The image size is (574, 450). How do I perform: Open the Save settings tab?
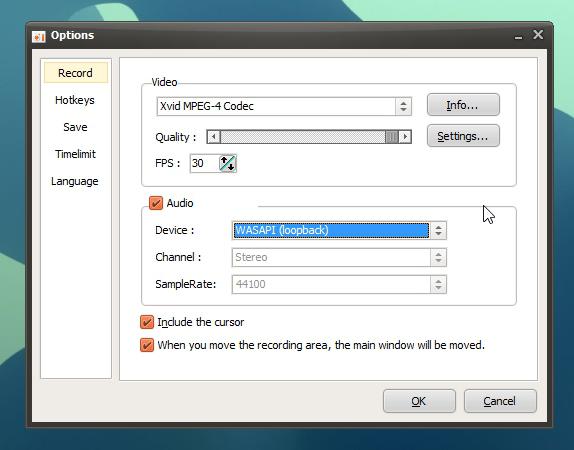[x=75, y=127]
